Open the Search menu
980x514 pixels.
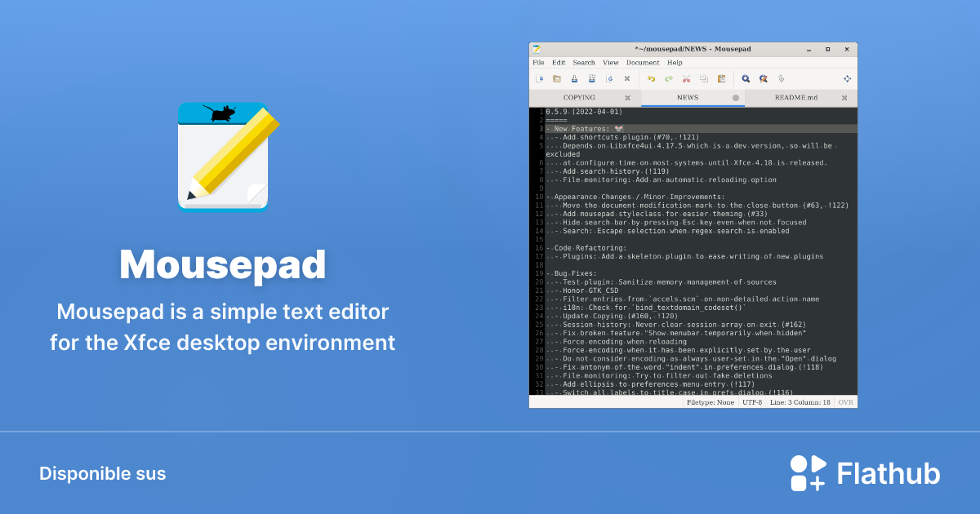(583, 62)
